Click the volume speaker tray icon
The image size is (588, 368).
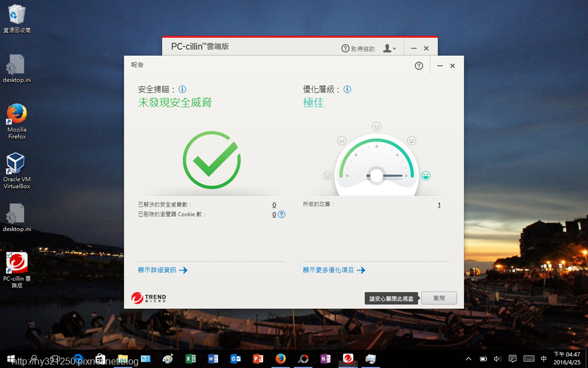click(x=498, y=359)
